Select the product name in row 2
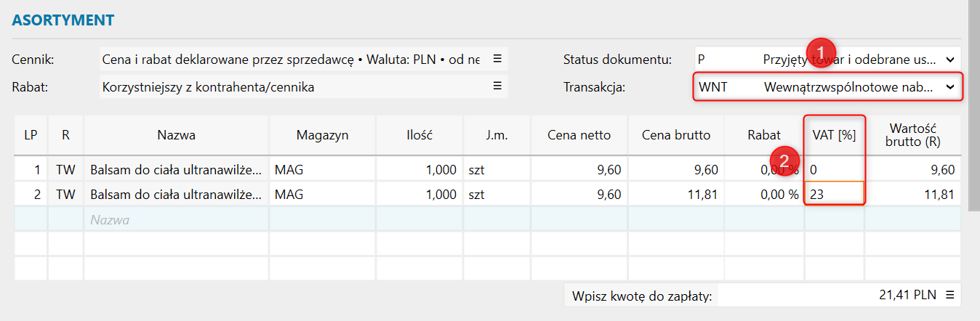 tap(176, 194)
